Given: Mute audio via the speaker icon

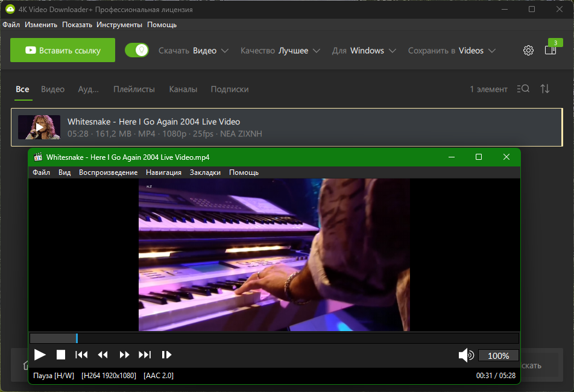Looking at the screenshot, I should pyautogui.click(x=466, y=355).
